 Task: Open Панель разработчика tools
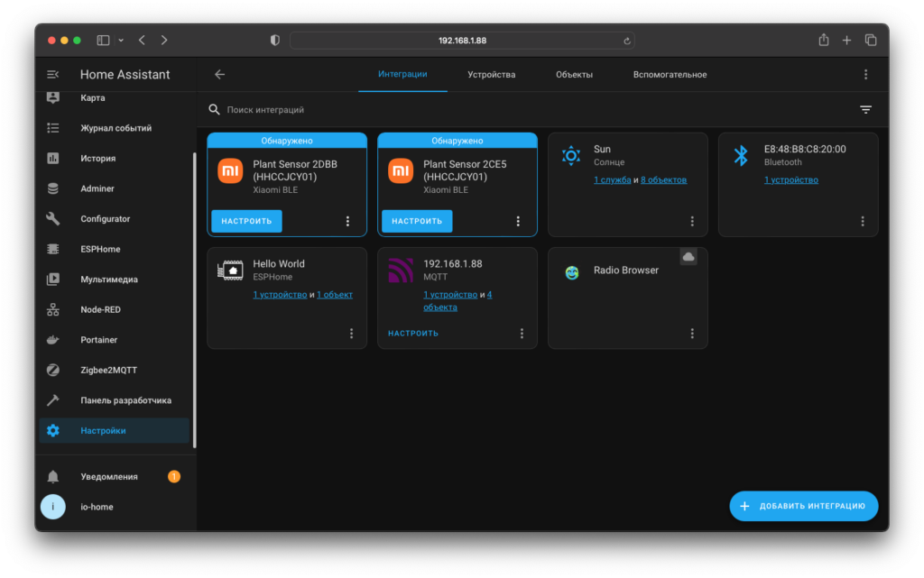(115, 400)
